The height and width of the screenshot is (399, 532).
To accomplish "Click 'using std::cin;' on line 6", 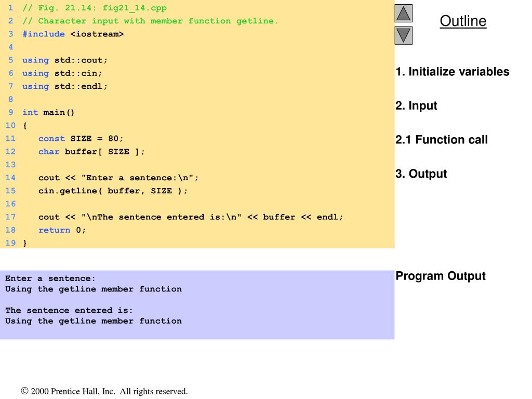I will tap(62, 73).
